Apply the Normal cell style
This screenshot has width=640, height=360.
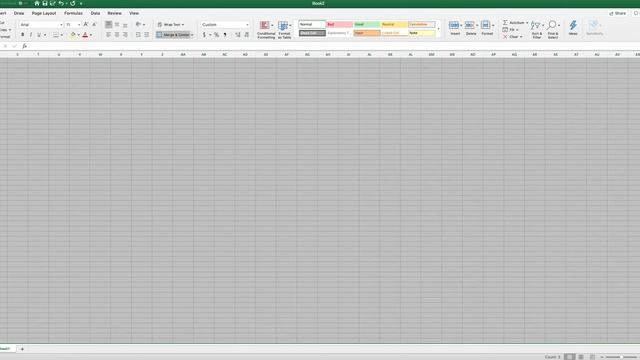click(x=312, y=24)
